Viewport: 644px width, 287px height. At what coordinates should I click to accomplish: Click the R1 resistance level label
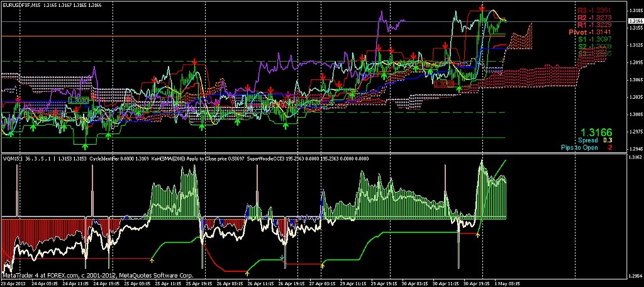(595, 25)
